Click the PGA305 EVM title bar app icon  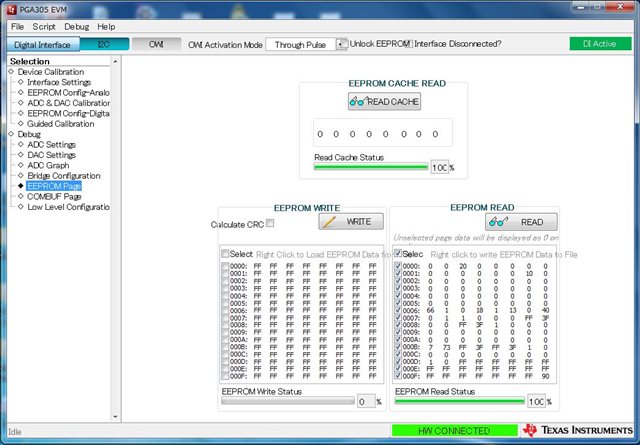(11, 9)
